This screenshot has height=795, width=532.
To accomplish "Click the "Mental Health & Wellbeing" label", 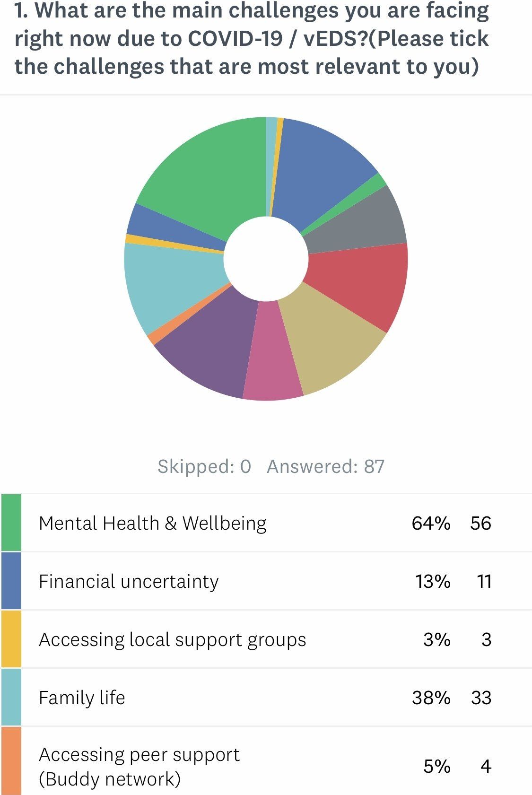I will point(152,523).
